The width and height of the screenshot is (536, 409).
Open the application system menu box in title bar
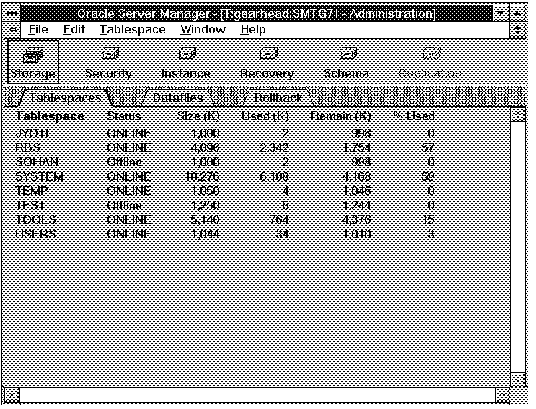(x=11, y=13)
